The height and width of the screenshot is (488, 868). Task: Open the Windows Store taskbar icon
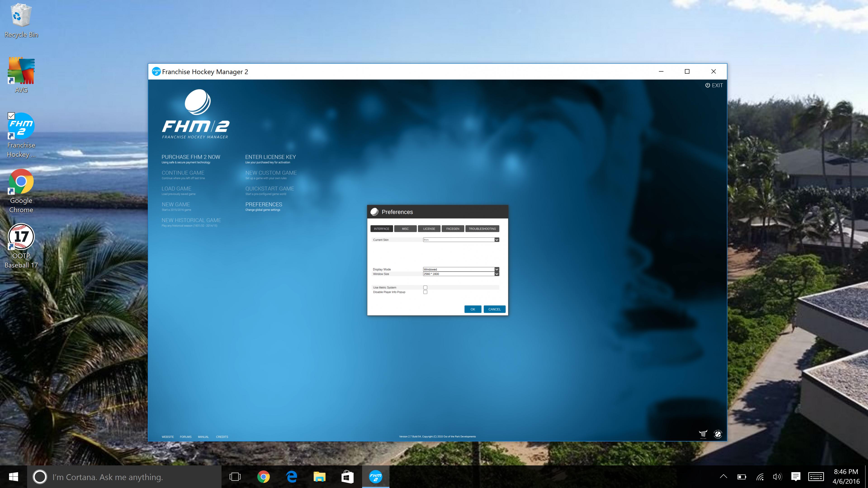pos(347,476)
